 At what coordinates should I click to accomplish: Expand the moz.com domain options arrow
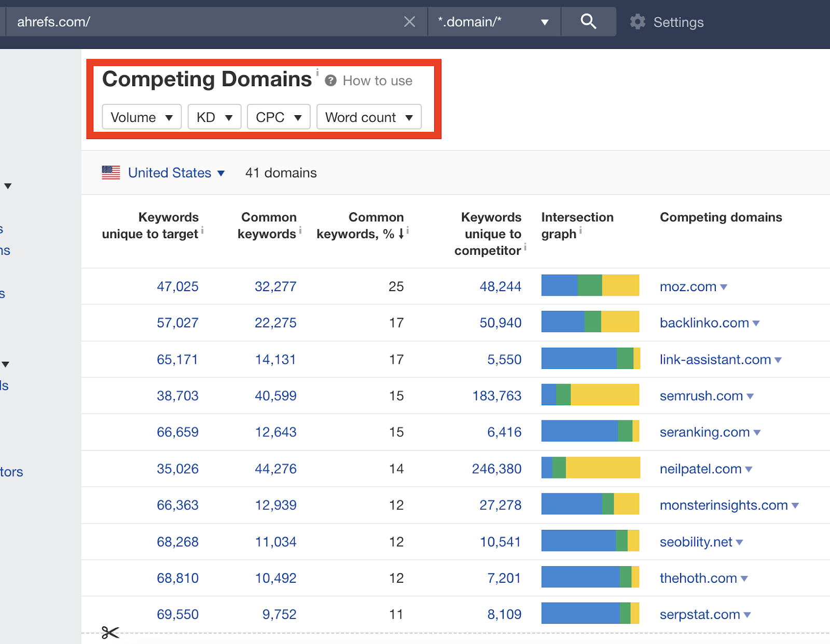point(724,287)
